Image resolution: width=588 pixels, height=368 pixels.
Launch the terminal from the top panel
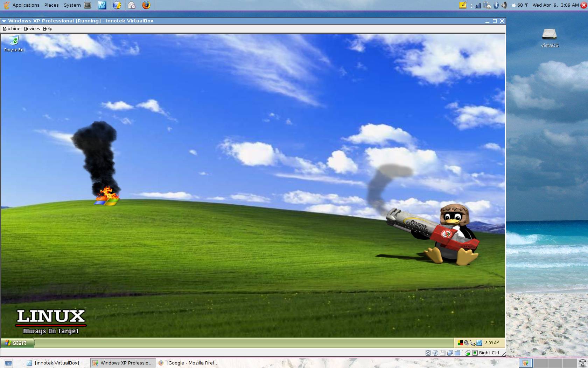[87, 5]
